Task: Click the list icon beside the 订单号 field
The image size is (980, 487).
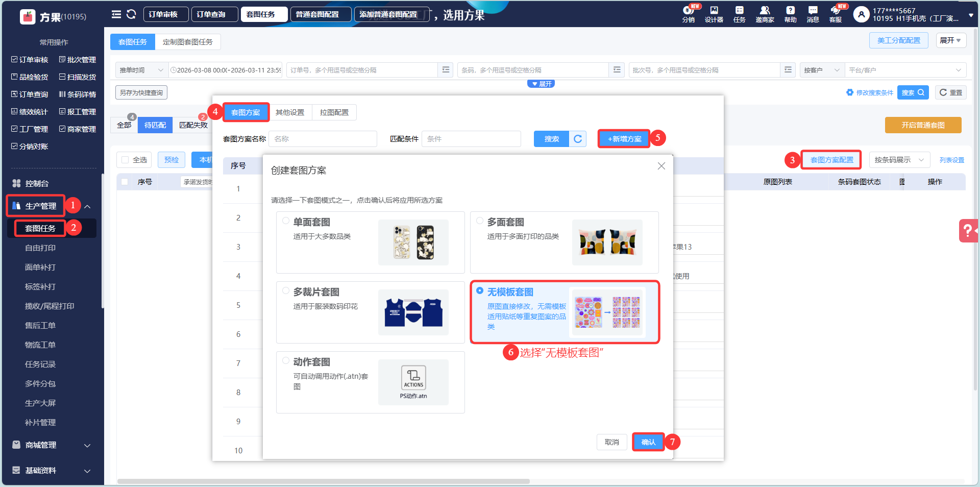Action: pyautogui.click(x=446, y=70)
